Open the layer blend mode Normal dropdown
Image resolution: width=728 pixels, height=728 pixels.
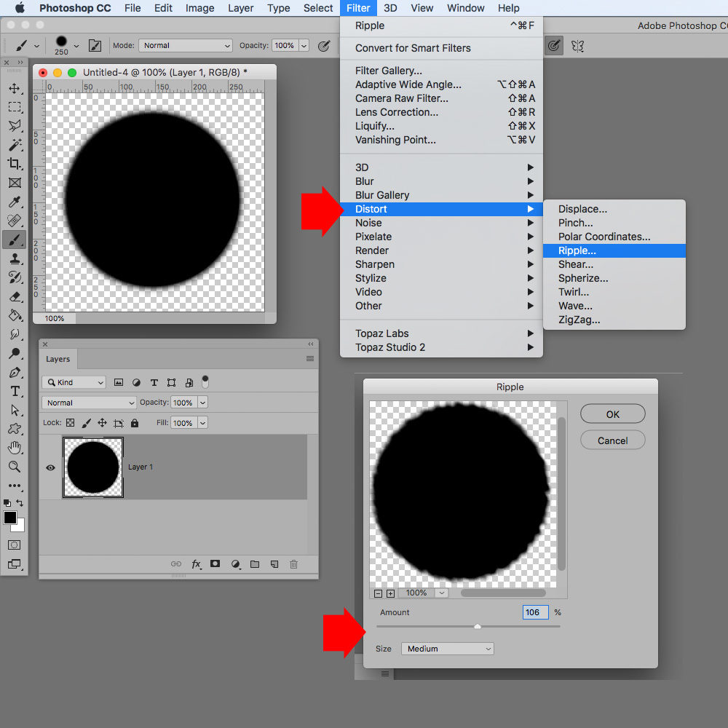click(90, 403)
